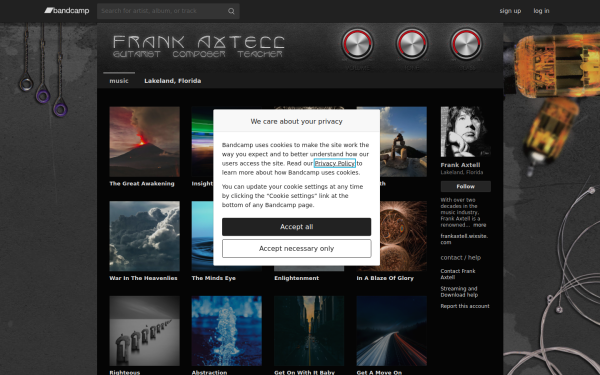
Task: Open the frankaxtell.wixsite.com link
Action: (464, 239)
